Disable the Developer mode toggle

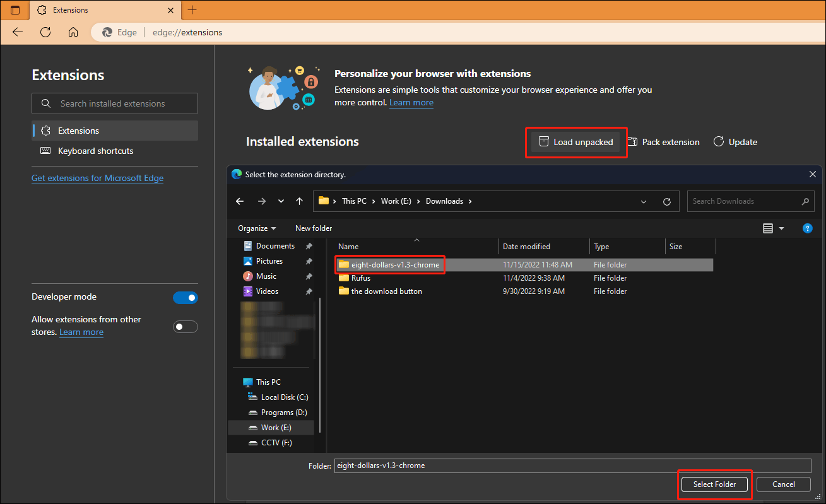coord(186,298)
